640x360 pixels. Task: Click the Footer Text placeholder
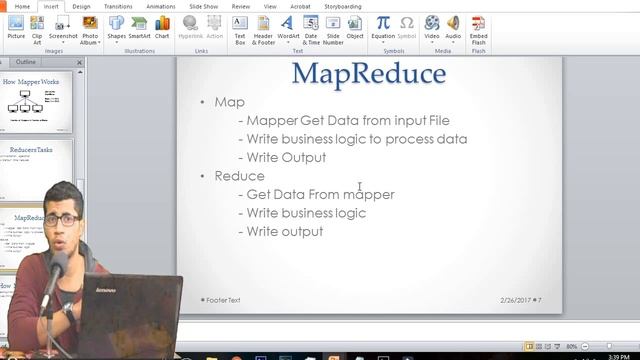coord(223,300)
